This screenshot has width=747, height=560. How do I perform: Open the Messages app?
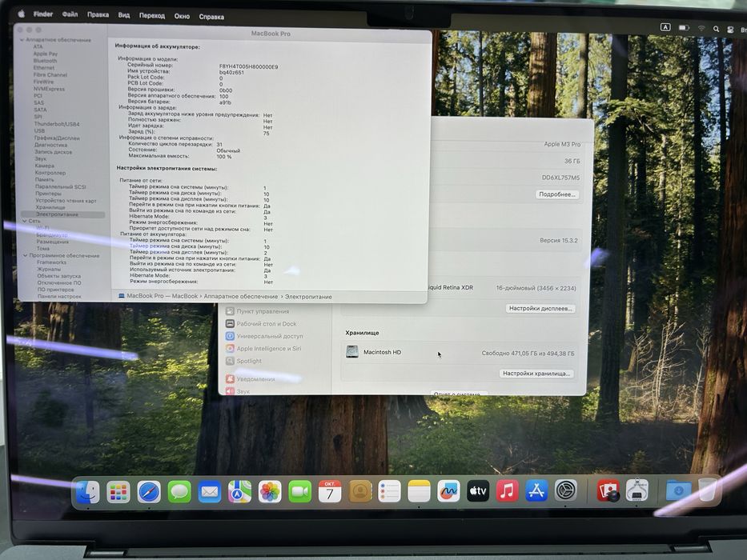(179, 492)
